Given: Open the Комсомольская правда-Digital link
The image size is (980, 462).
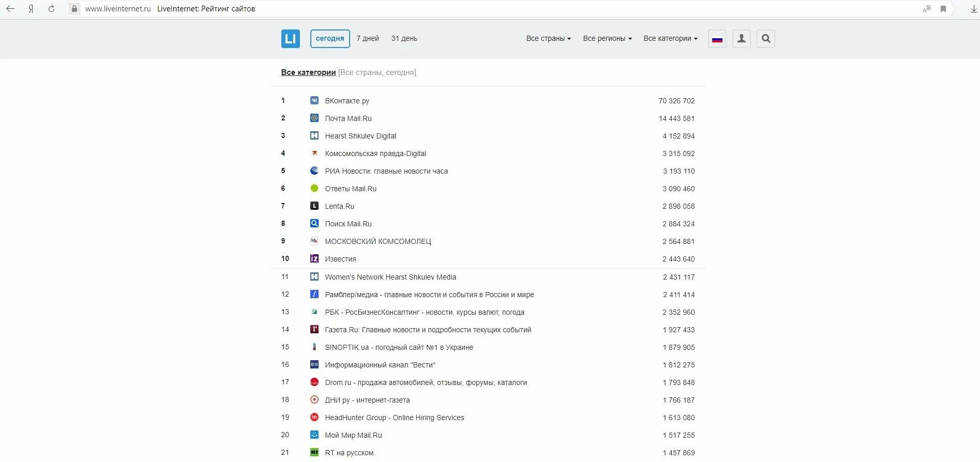Looking at the screenshot, I should (x=375, y=153).
